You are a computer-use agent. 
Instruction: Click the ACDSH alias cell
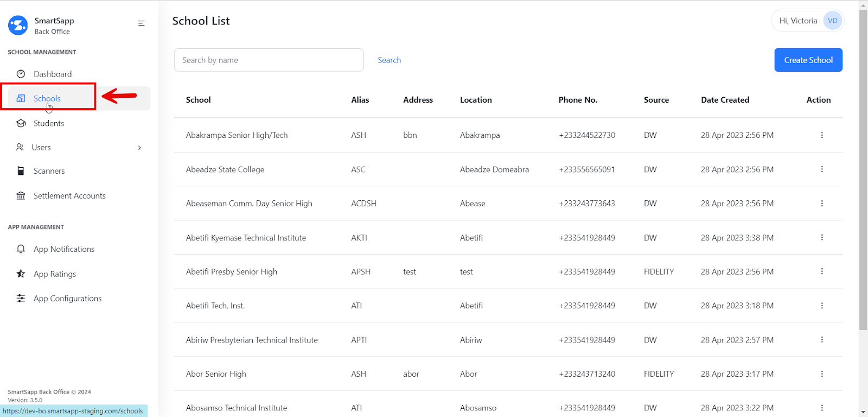coord(363,204)
